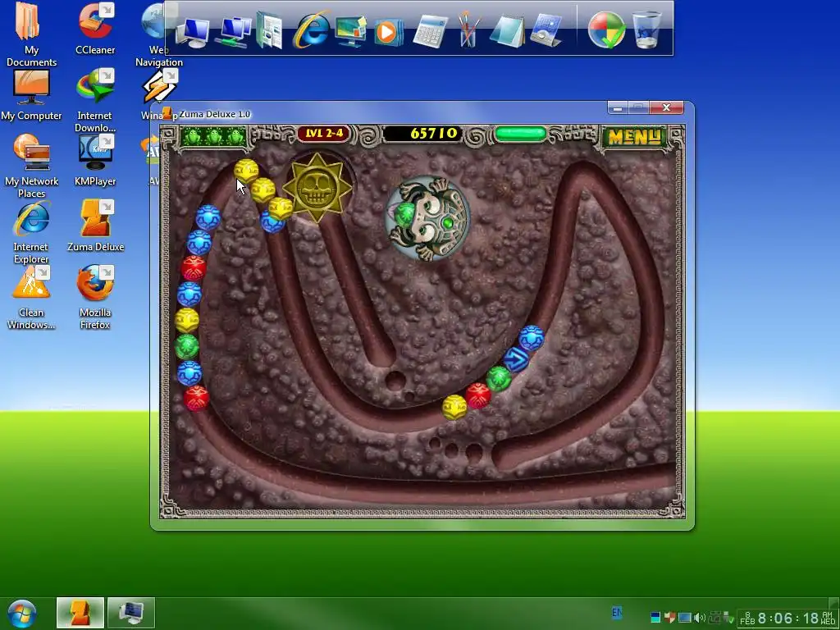Open the Recycle Bin in the top dock
This screenshot has width=840, height=630.
646,30
